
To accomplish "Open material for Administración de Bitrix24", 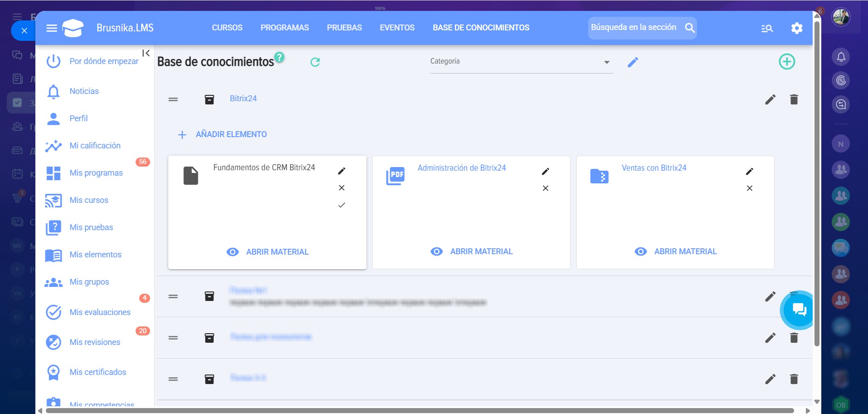I will tap(472, 251).
